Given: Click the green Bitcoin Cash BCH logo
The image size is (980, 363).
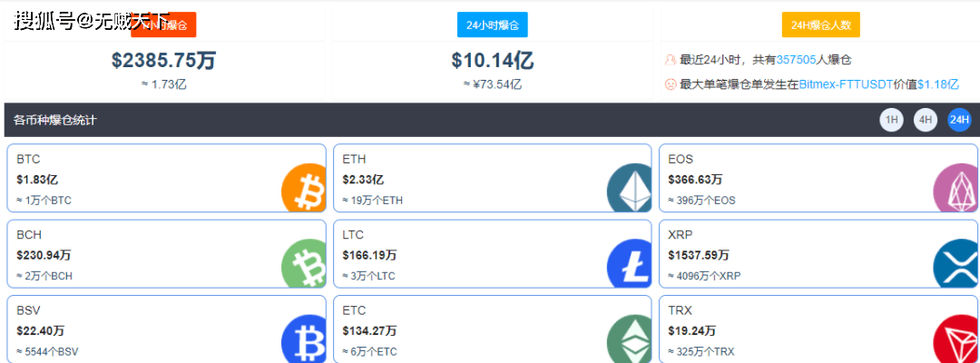Looking at the screenshot, I should 304,264.
